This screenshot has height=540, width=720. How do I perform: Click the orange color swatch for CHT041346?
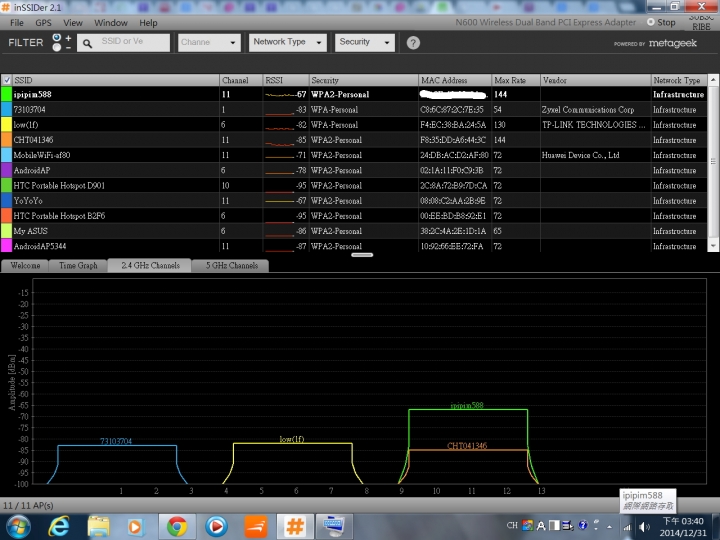[x=6, y=140]
